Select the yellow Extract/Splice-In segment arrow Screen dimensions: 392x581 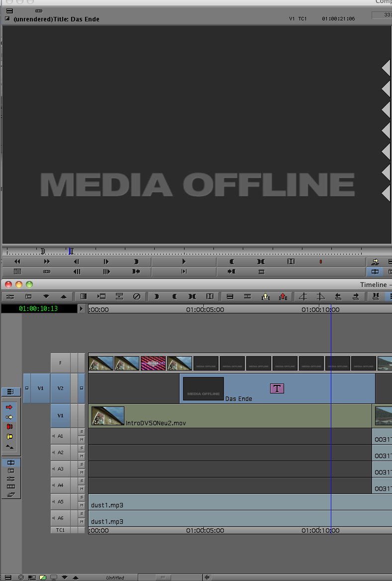[x=9, y=417]
